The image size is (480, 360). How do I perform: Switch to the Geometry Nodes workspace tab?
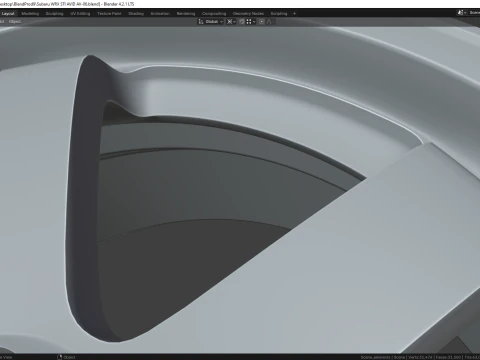pos(248,14)
